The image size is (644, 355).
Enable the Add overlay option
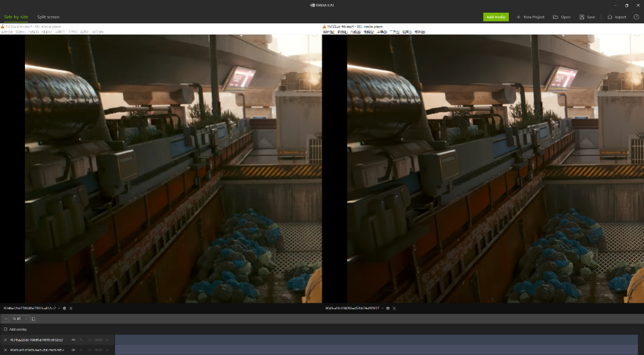click(6, 329)
